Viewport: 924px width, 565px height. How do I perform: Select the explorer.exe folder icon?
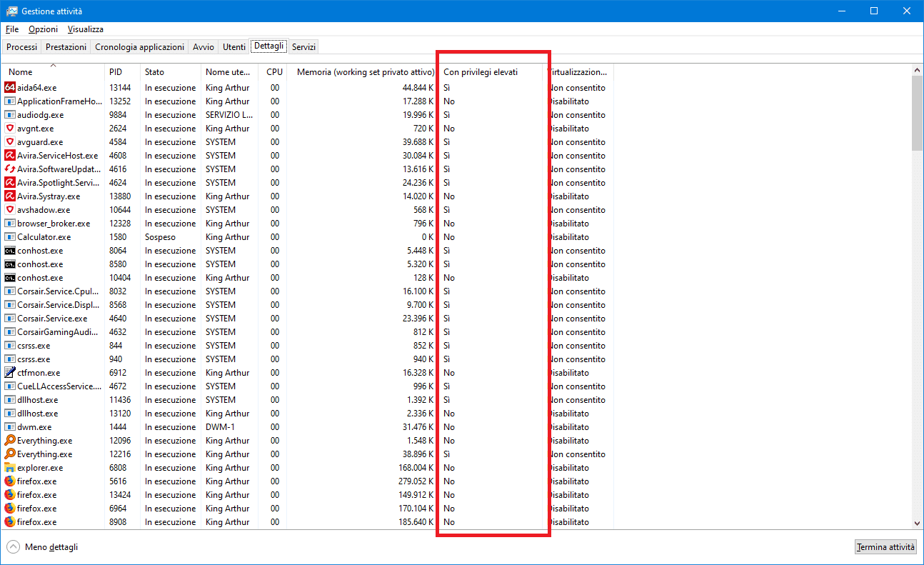tap(10, 468)
